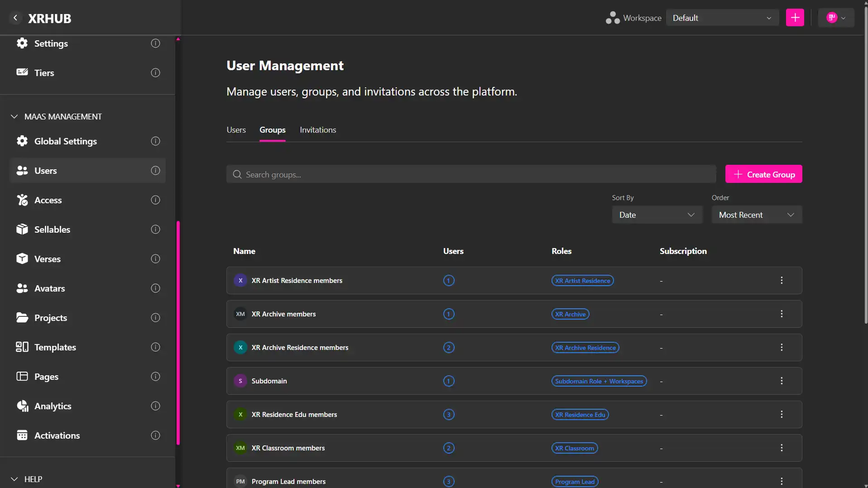
Task: Click the Subdomain Role + Workspaces tag
Action: pos(599,381)
